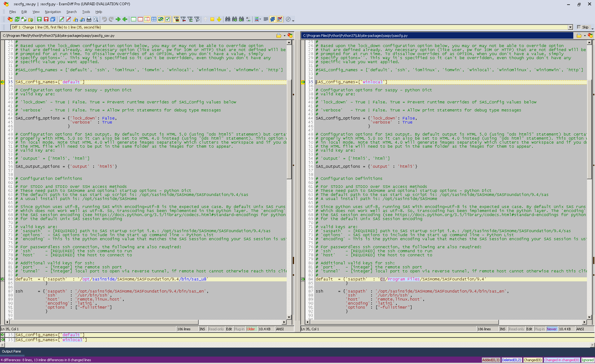Click the green Re-compare refresh icon
The height and width of the screenshot is (364, 595).
(17, 19)
